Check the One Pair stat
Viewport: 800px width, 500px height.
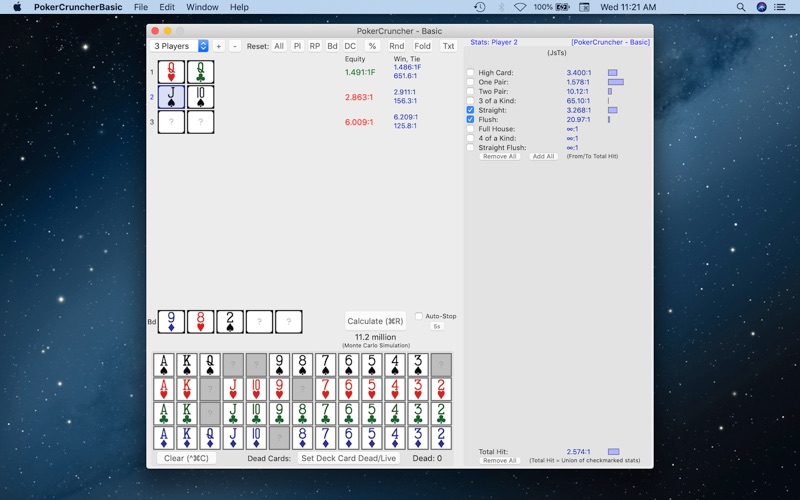(470, 82)
